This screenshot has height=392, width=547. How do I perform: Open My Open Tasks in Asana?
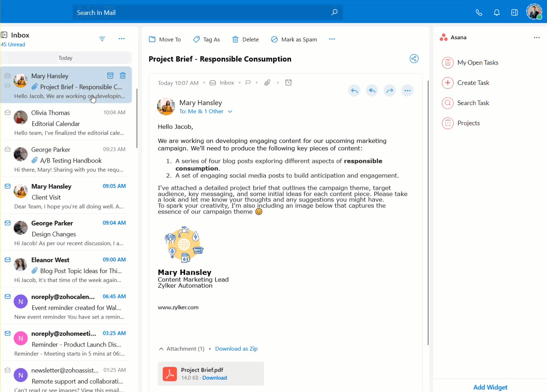pyautogui.click(x=470, y=63)
